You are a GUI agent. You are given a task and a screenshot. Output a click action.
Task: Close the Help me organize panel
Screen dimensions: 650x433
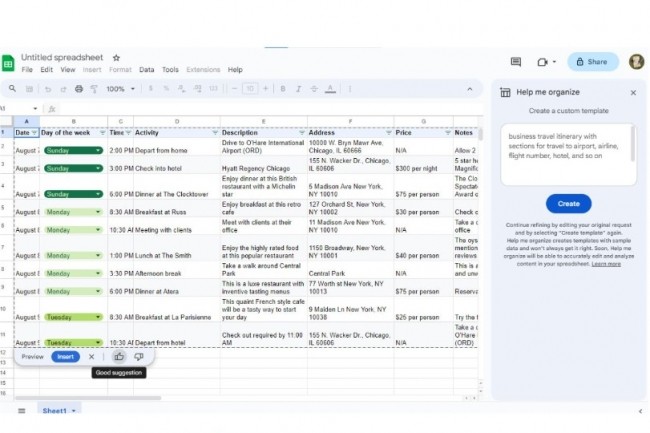point(633,93)
